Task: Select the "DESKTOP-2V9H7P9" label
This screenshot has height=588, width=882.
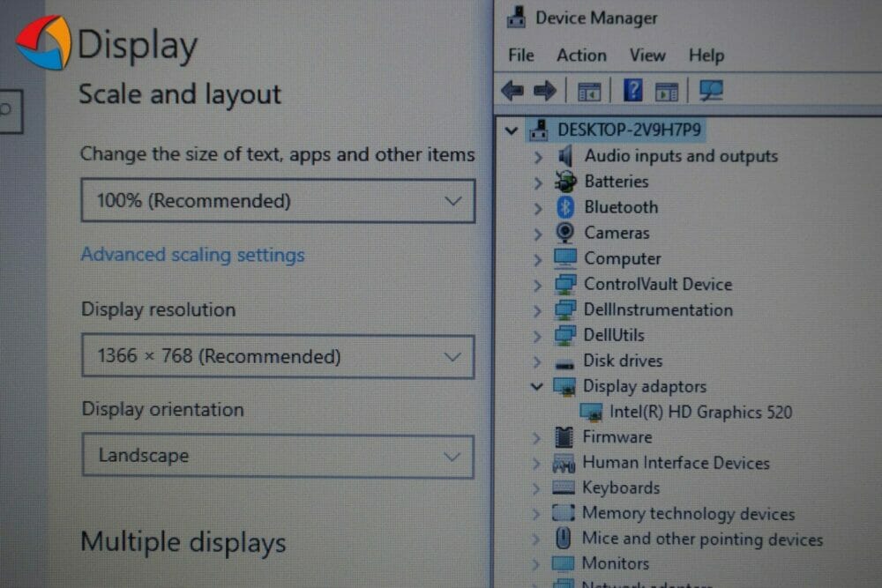Action: click(x=630, y=130)
